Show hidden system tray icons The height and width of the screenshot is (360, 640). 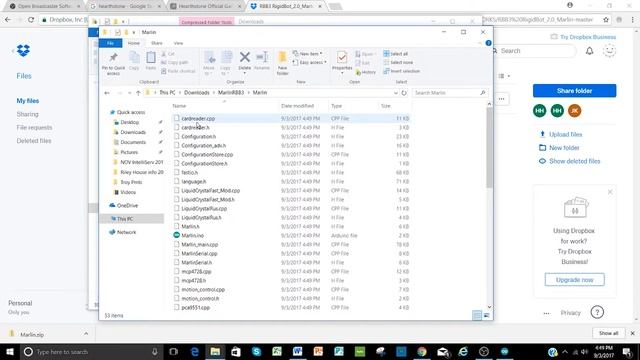[565, 352]
